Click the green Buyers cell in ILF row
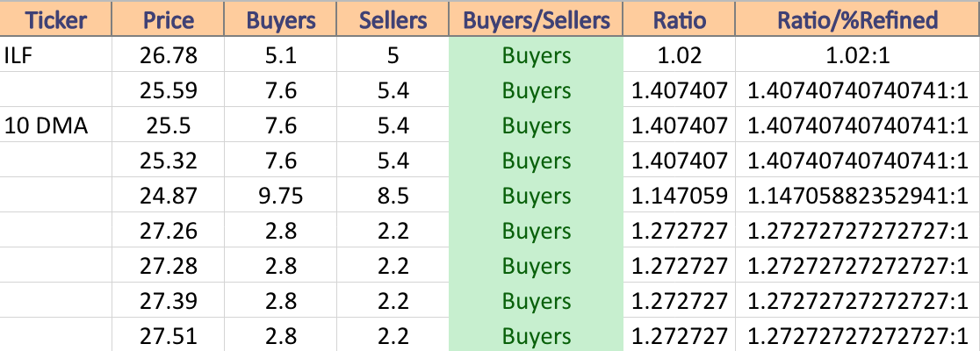The height and width of the screenshot is (351, 980). tap(537, 54)
